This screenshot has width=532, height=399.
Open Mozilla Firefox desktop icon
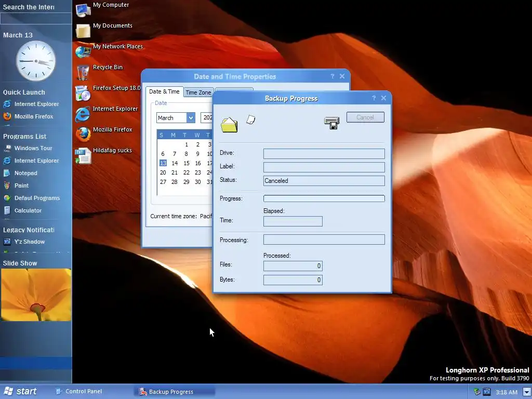click(83, 135)
